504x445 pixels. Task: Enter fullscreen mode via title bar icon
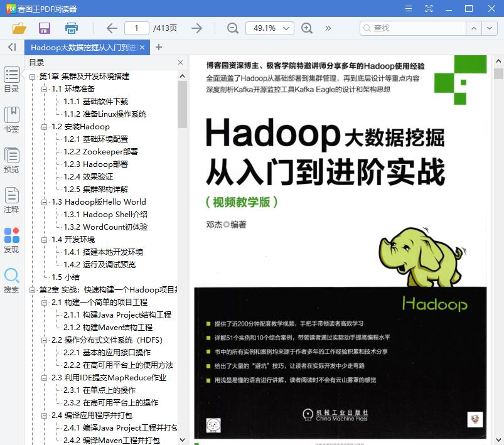(x=429, y=9)
